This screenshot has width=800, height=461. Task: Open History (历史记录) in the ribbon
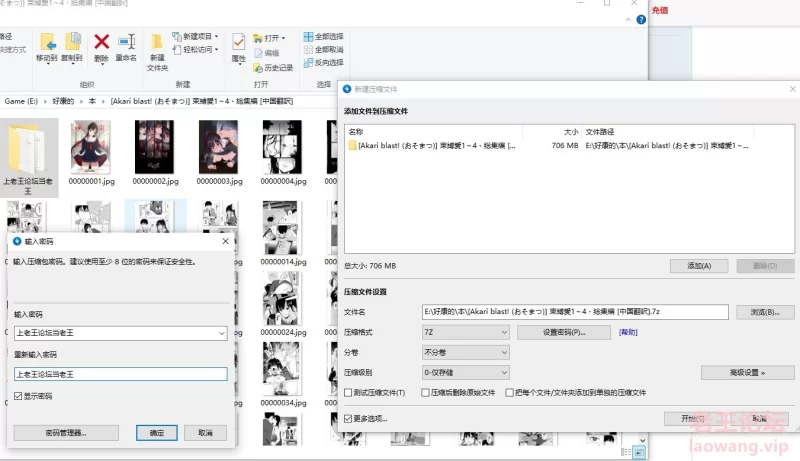coord(273,68)
